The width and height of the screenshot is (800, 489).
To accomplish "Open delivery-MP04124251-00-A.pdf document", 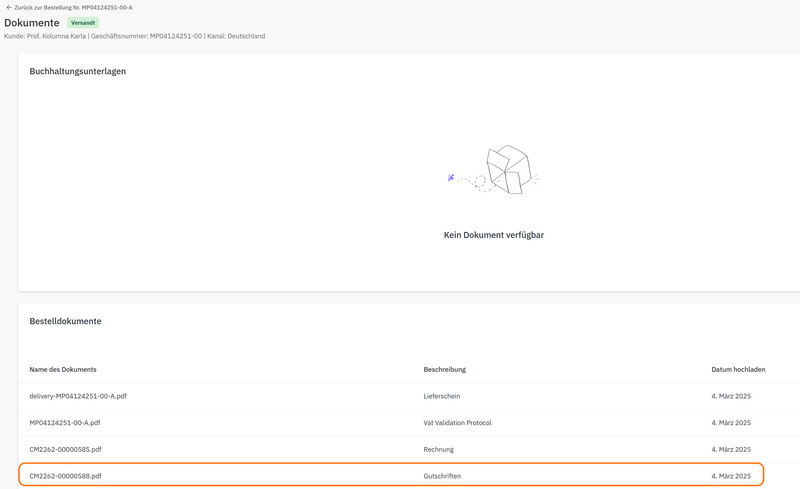I will [78, 396].
